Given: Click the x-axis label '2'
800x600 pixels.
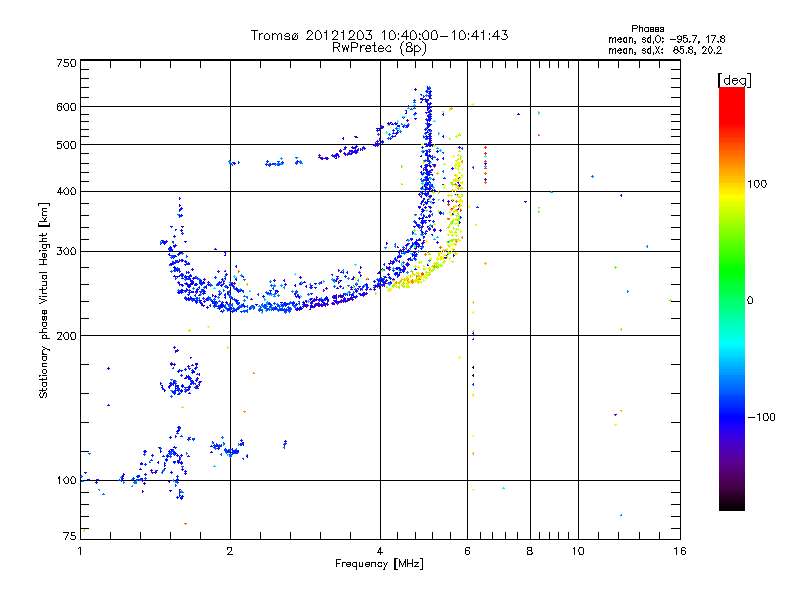Looking at the screenshot, I should 230,551.
